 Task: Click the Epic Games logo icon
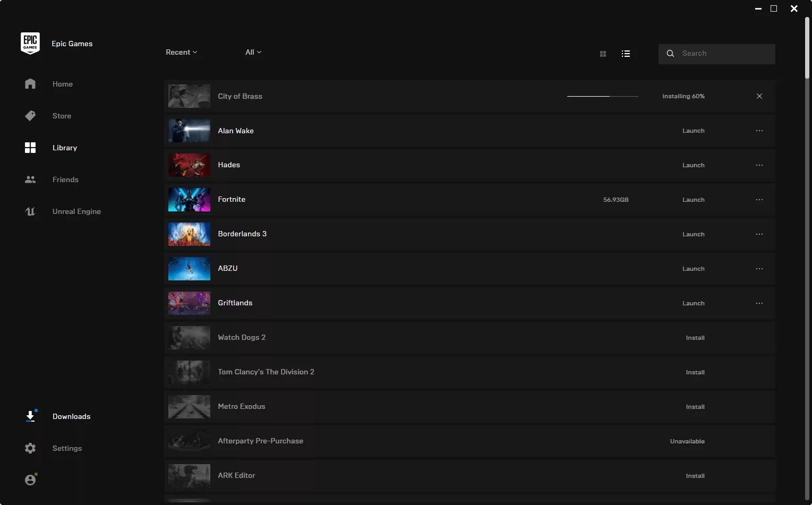pyautogui.click(x=30, y=44)
